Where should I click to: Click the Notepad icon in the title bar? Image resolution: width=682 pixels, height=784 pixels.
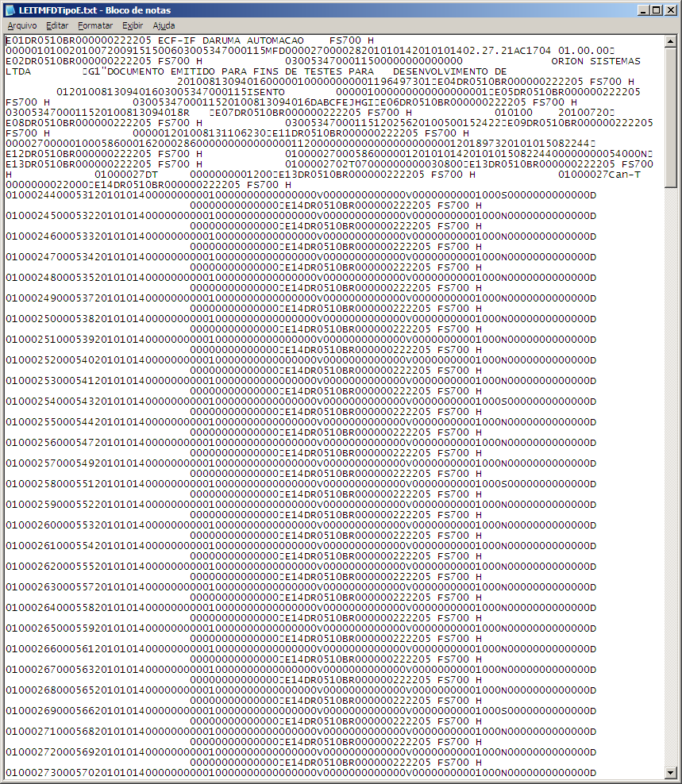click(10, 10)
